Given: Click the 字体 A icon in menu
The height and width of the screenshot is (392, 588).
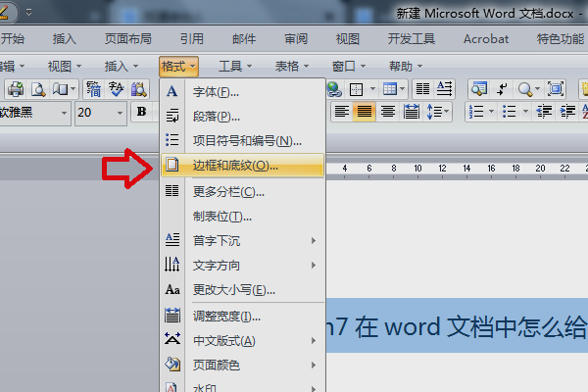Looking at the screenshot, I should coord(171,91).
